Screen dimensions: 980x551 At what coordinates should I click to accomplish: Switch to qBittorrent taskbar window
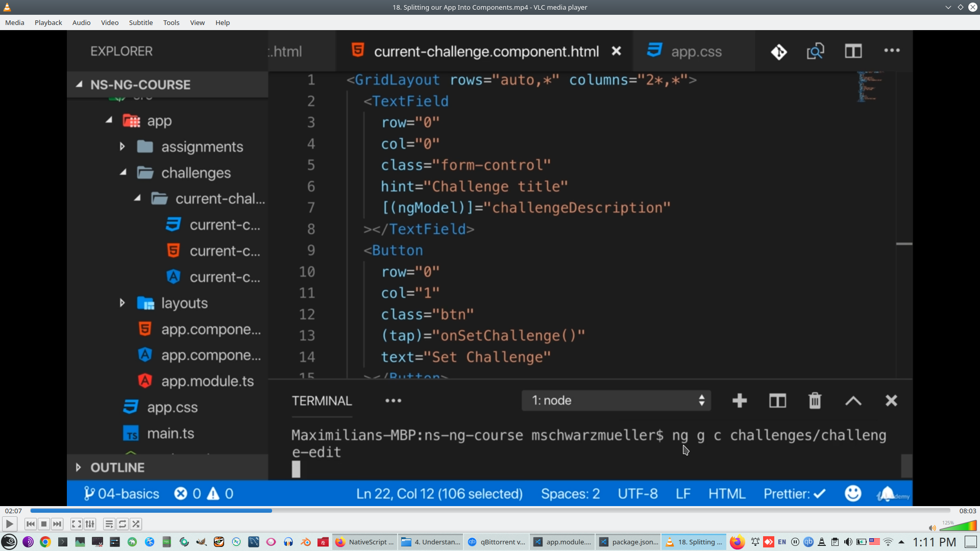click(x=496, y=542)
